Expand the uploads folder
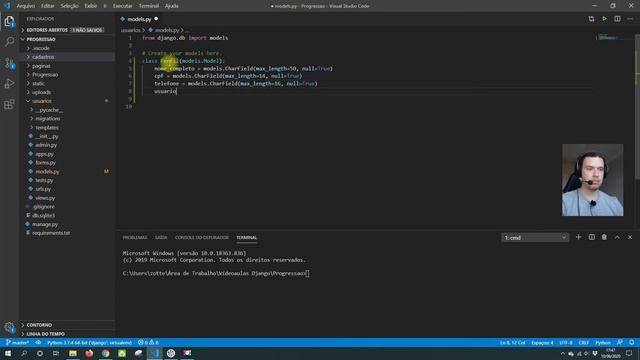The width and height of the screenshot is (640, 360). pos(42,92)
